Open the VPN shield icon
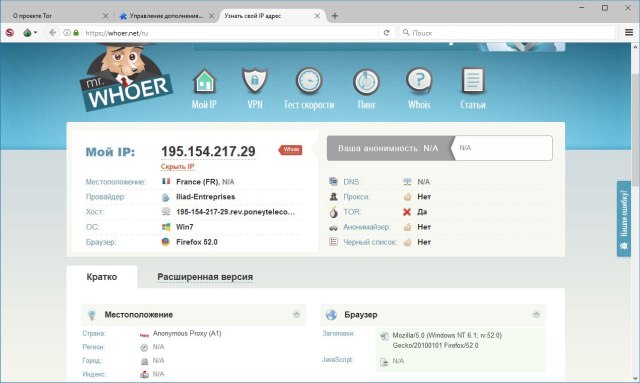 coord(255,80)
